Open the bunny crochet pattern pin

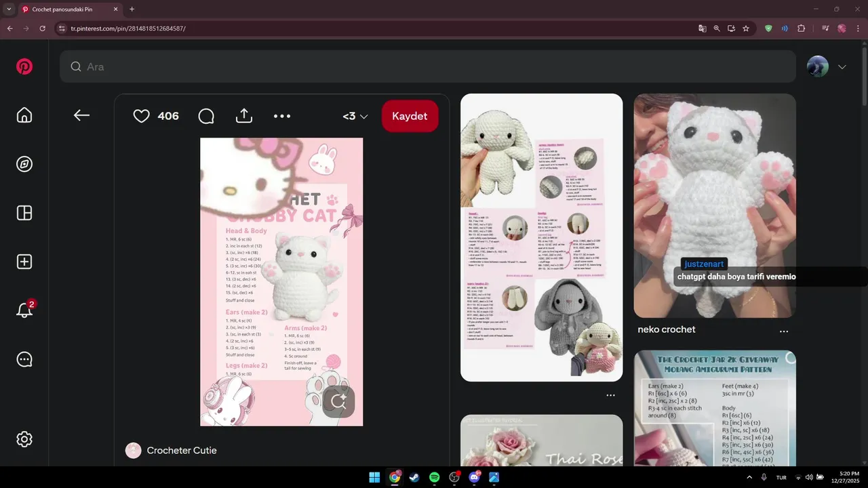(542, 237)
